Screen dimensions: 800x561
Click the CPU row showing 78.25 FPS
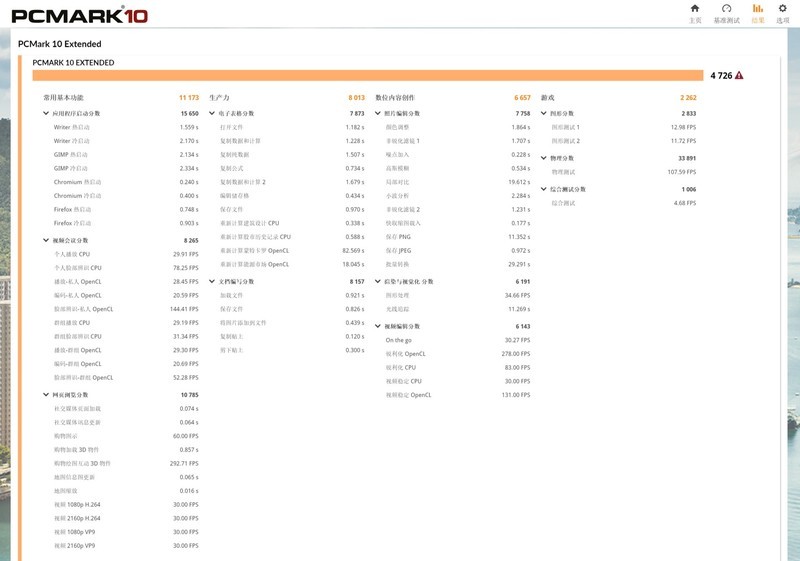click(x=126, y=268)
